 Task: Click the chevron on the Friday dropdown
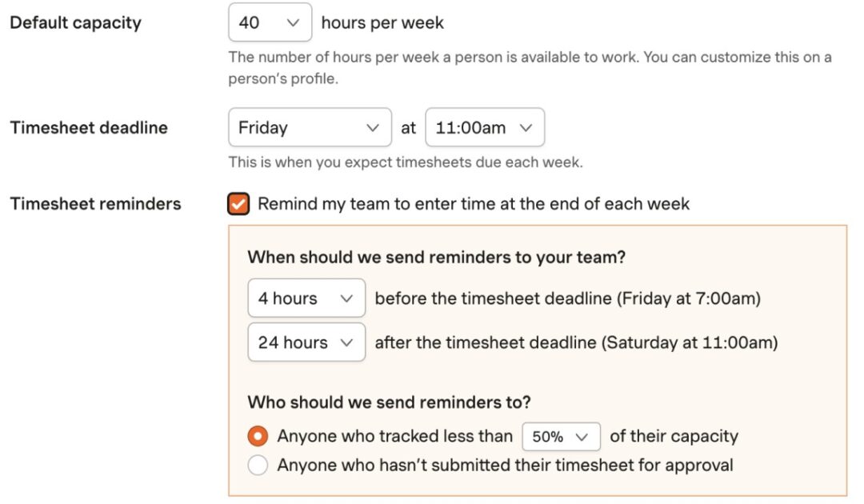(373, 127)
